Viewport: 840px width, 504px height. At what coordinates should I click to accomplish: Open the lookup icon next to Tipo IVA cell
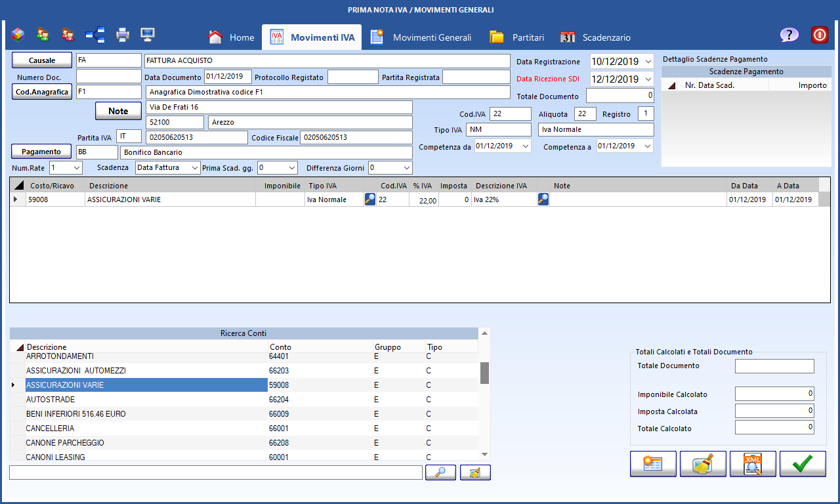(x=370, y=199)
